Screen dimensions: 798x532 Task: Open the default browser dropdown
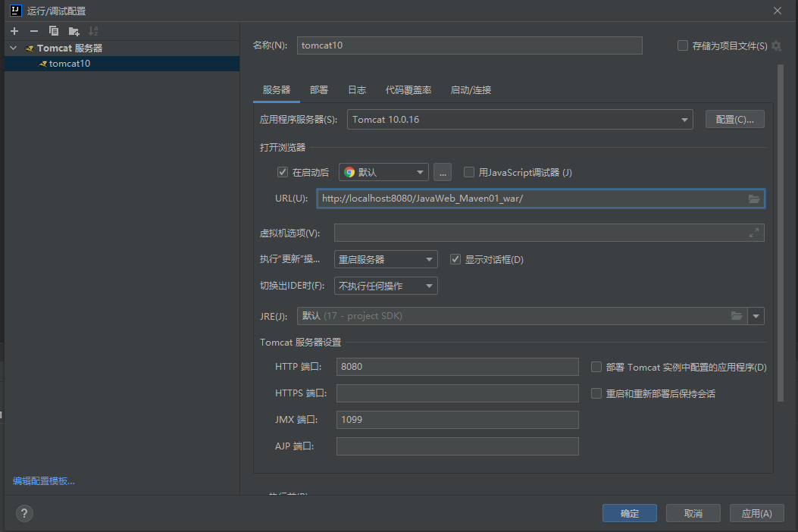383,172
